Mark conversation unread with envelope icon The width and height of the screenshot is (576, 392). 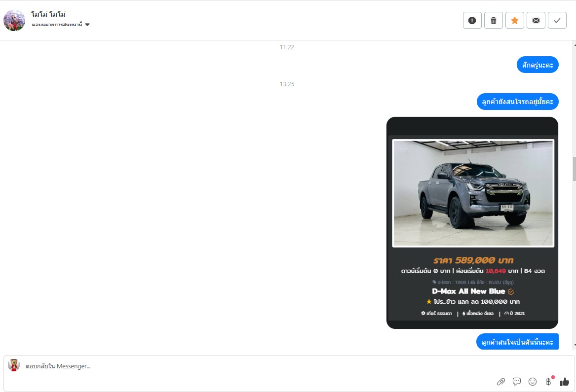pos(536,20)
